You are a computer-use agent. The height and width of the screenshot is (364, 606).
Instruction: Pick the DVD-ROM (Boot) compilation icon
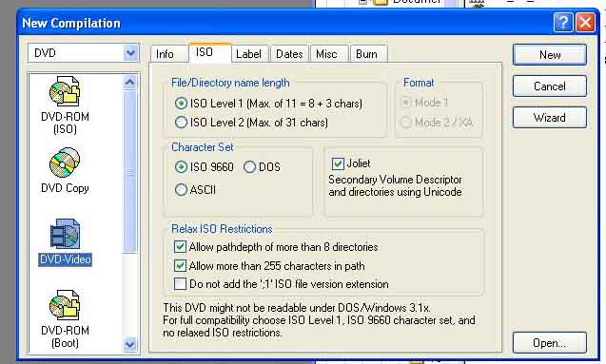coord(65,305)
